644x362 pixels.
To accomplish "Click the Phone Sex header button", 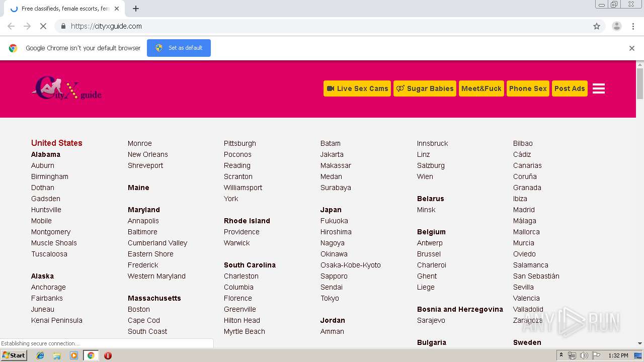I will coord(528,88).
